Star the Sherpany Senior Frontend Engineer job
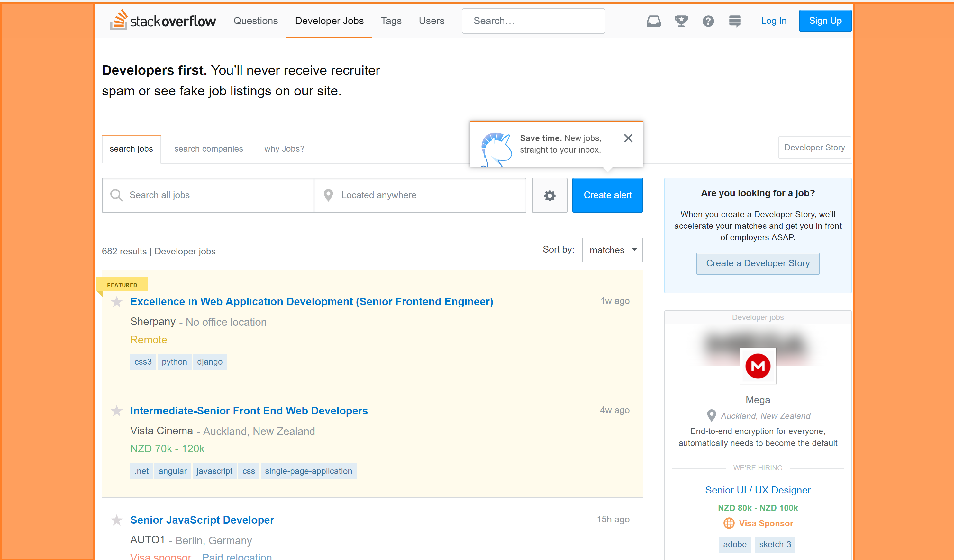The height and width of the screenshot is (560, 954). point(117,302)
